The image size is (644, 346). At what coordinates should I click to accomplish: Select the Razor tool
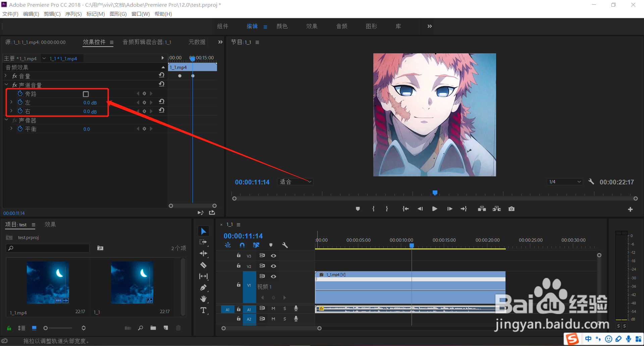coord(203,265)
